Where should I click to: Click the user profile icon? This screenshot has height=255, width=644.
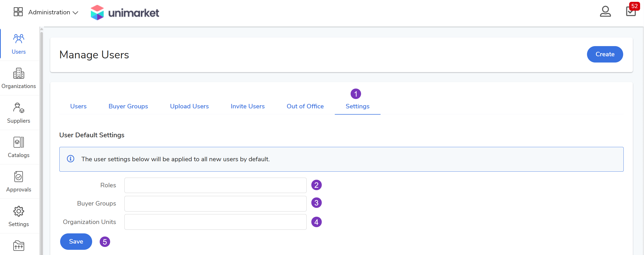pyautogui.click(x=605, y=12)
